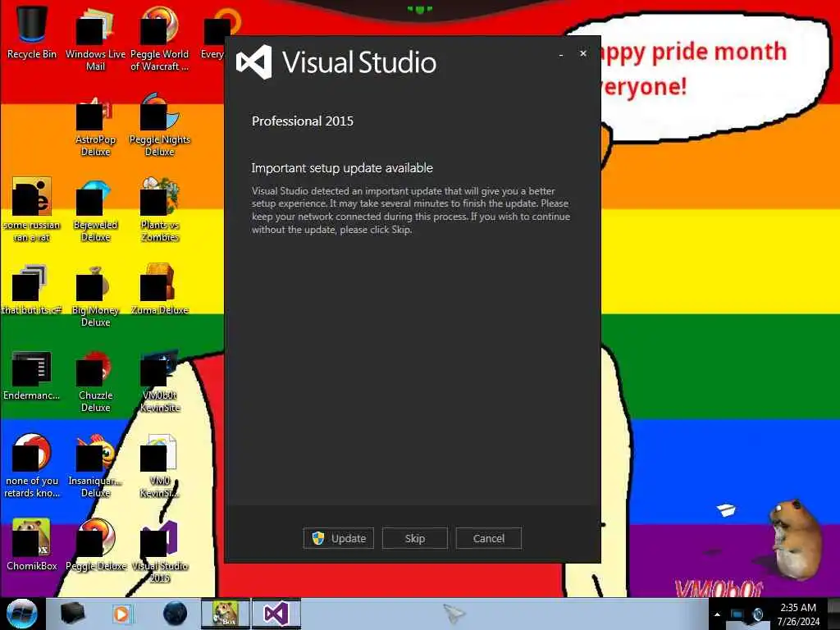Select the Endermanc... desktop icon
Image resolution: width=840 pixels, height=630 pixels.
coord(32,375)
